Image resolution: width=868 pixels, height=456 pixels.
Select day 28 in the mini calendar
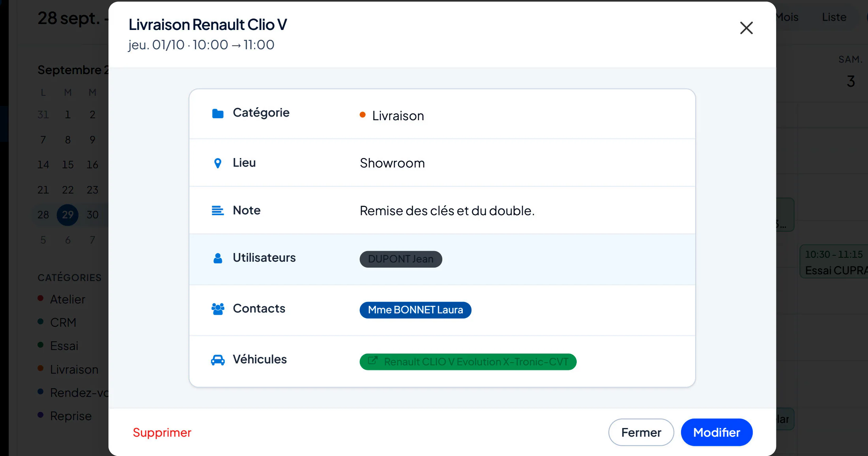tap(43, 215)
